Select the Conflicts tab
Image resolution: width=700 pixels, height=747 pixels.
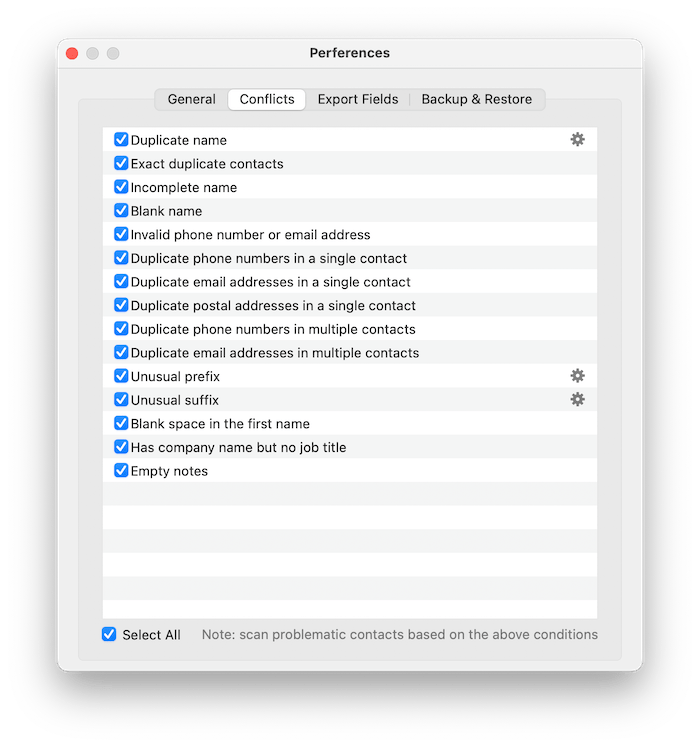pos(267,99)
